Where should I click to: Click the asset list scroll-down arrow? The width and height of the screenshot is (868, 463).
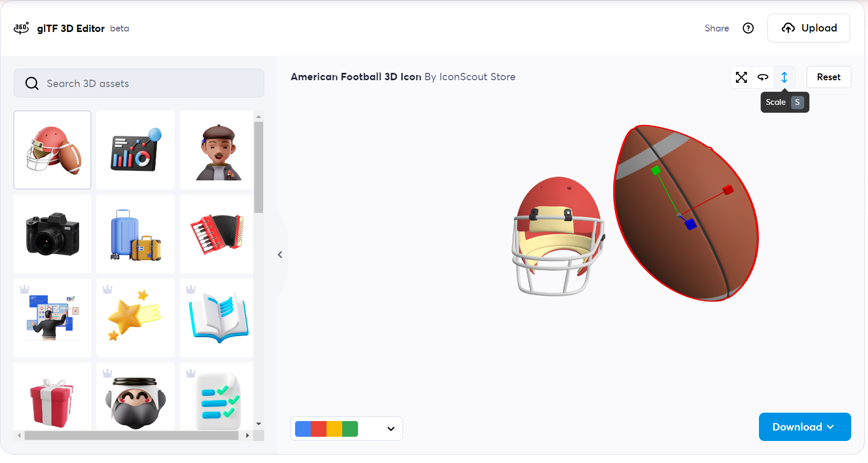pos(258,424)
